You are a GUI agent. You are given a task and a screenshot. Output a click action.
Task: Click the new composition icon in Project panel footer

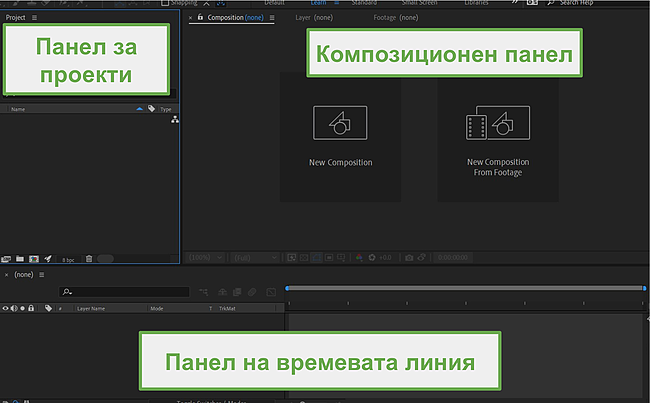(34, 259)
